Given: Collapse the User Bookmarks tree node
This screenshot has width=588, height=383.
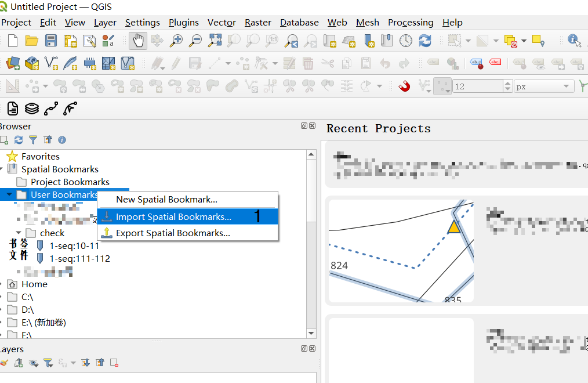Looking at the screenshot, I should tap(9, 194).
